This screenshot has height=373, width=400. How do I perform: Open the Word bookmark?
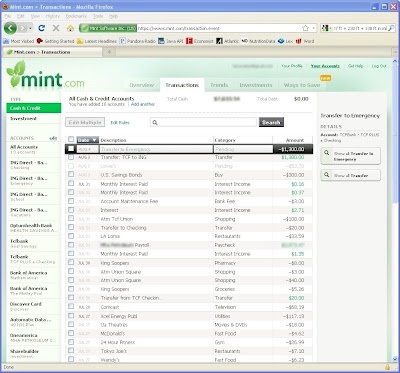tap(305, 41)
